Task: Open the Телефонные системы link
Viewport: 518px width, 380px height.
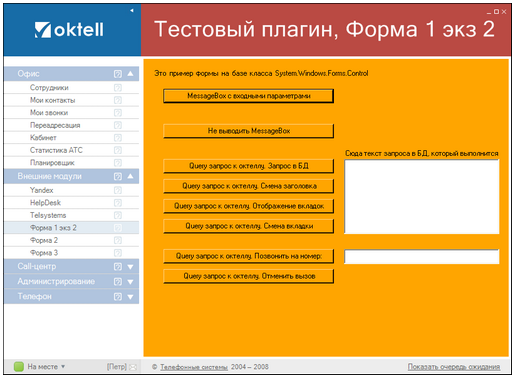Action: (x=194, y=367)
